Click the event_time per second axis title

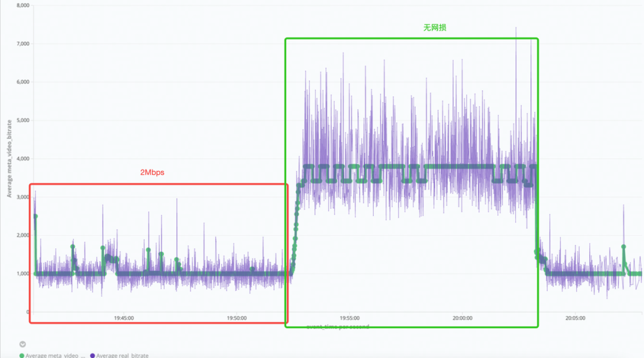(x=338, y=327)
